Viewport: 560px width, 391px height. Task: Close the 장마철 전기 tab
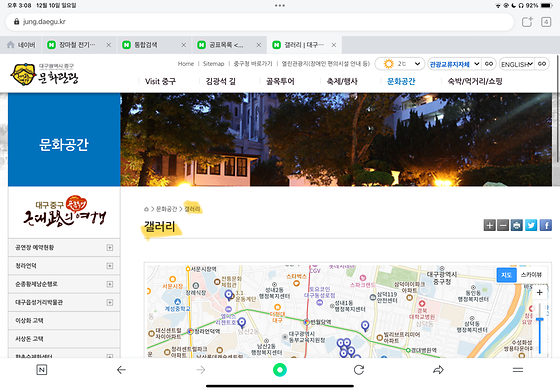click(x=109, y=45)
